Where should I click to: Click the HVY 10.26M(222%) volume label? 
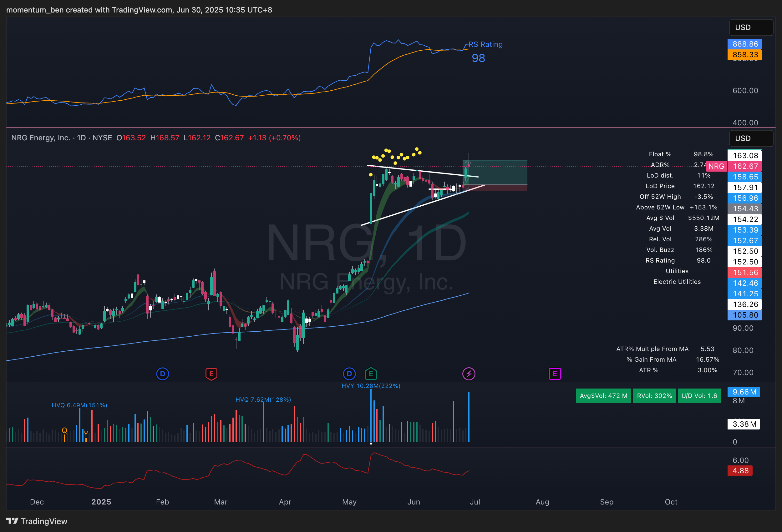coord(371,386)
